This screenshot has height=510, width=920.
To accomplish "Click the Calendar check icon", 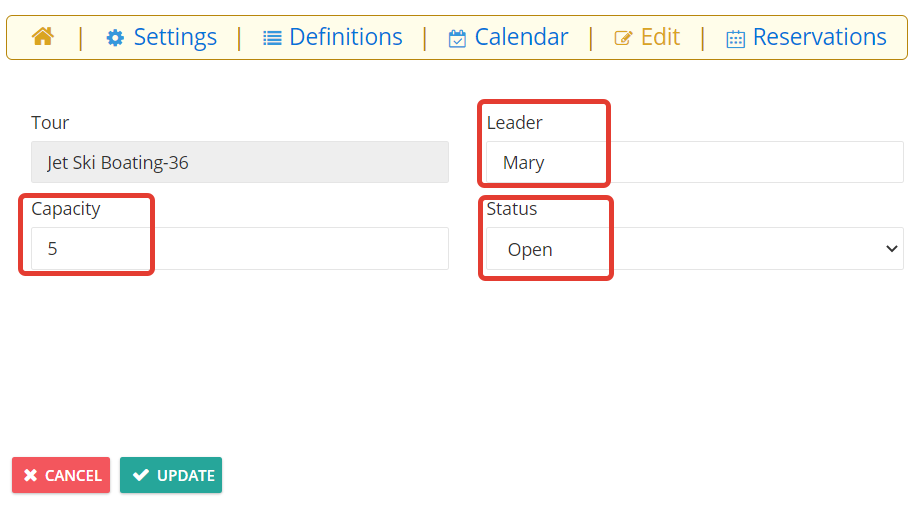I will click(x=457, y=39).
